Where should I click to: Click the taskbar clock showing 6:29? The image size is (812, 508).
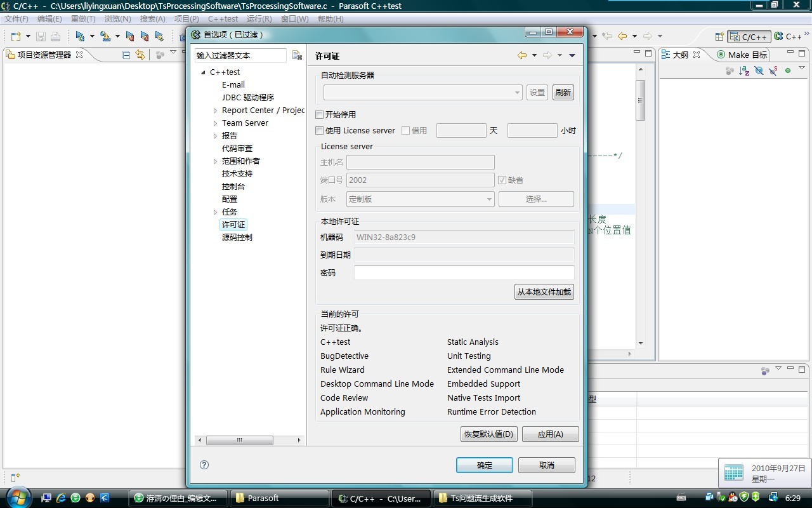pos(793,498)
